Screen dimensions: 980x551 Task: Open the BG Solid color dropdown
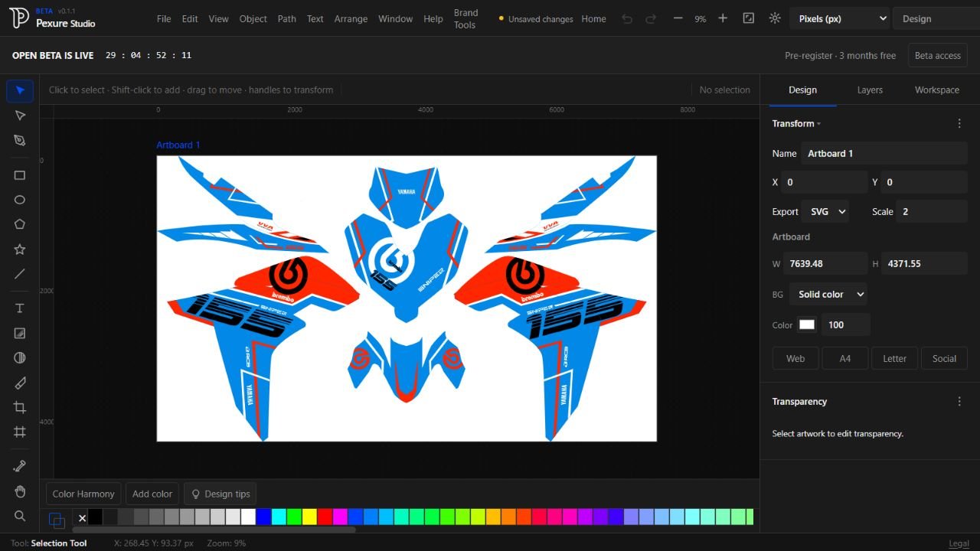point(828,294)
